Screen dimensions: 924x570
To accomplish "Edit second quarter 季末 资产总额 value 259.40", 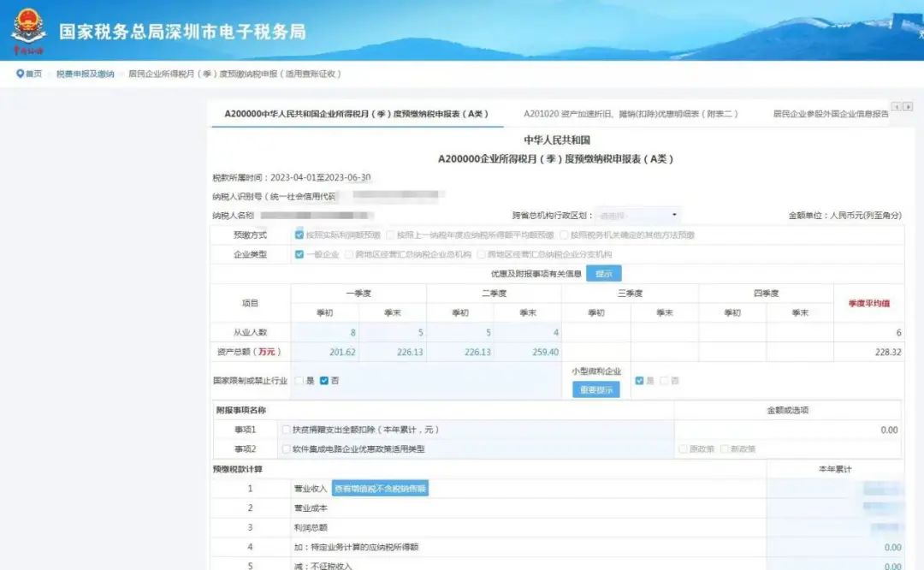I will click(528, 352).
